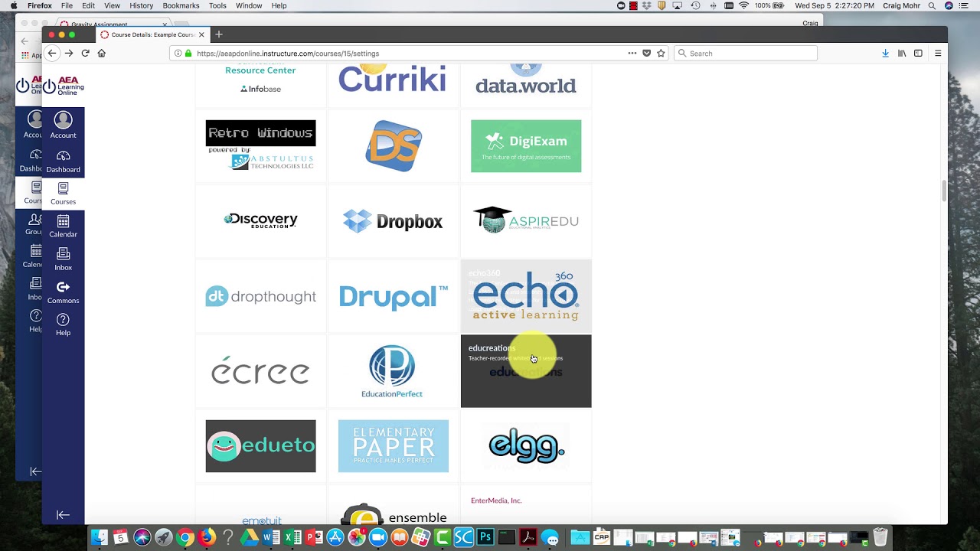
Task: Open Photoshop from the Dock
Action: [485, 538]
